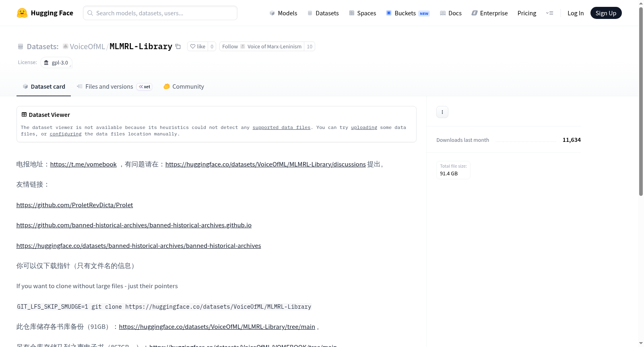Open t.me/vomebook Telegram link
Viewport: 644px width, 347px height.
pyautogui.click(x=83, y=164)
